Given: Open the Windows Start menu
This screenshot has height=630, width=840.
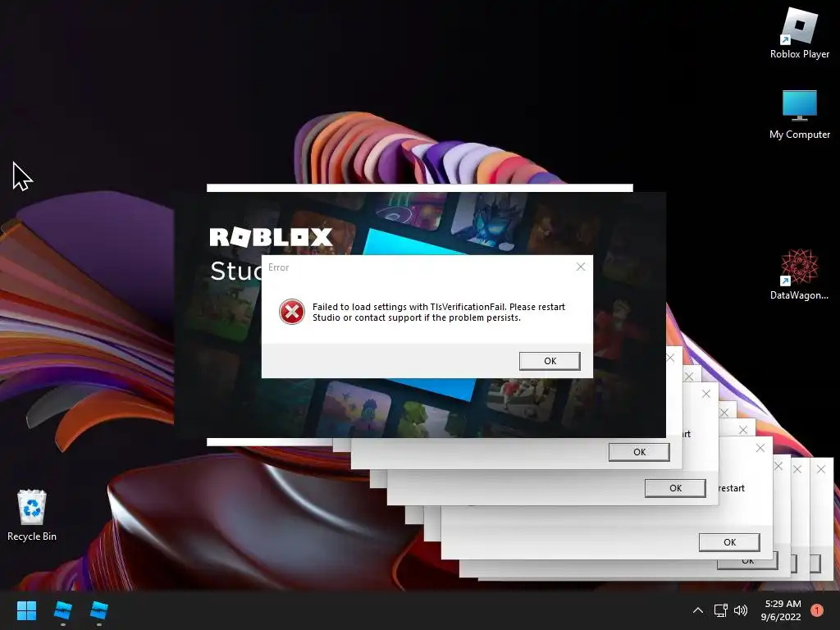Looking at the screenshot, I should pyautogui.click(x=26, y=610).
